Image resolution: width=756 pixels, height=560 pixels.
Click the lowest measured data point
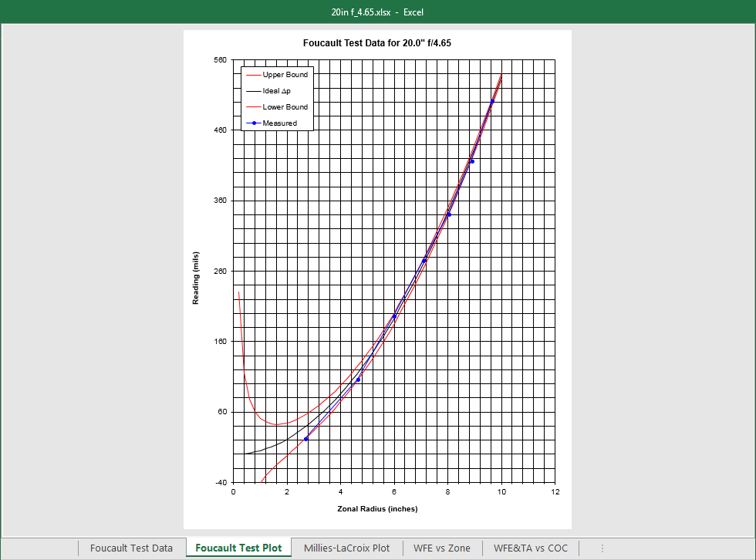[306, 439]
